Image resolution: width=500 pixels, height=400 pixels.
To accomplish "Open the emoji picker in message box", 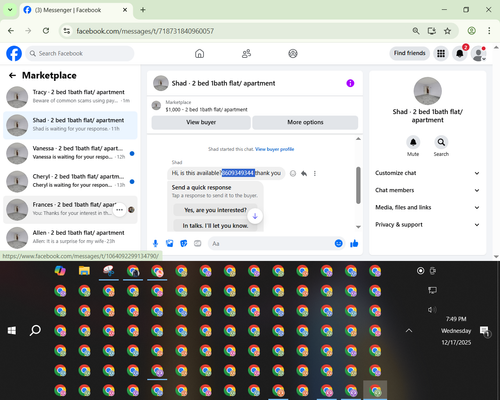I will 338,244.
